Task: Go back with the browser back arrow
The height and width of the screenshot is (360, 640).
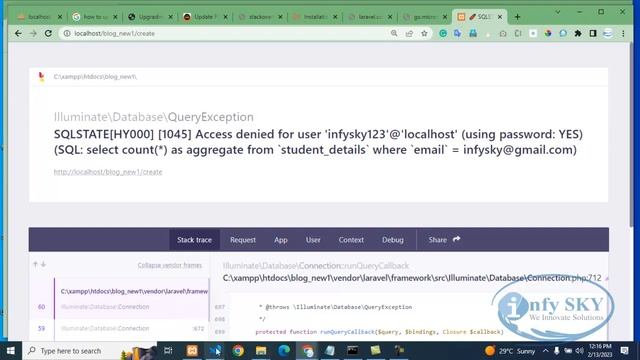Action: point(18,33)
